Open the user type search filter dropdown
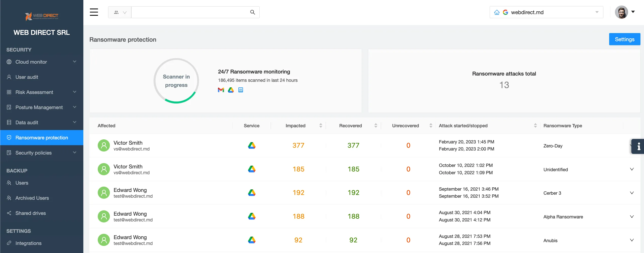644x253 pixels. (x=120, y=12)
